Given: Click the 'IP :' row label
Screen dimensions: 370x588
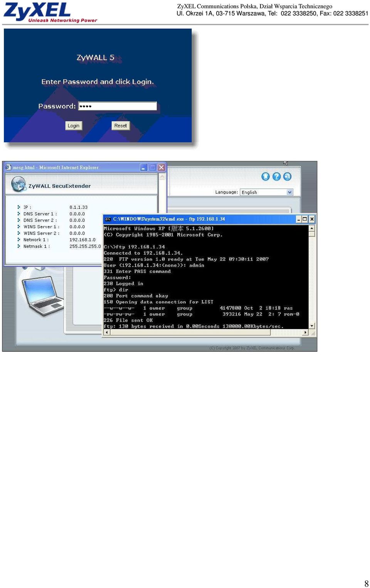Looking at the screenshot, I should (27, 207).
